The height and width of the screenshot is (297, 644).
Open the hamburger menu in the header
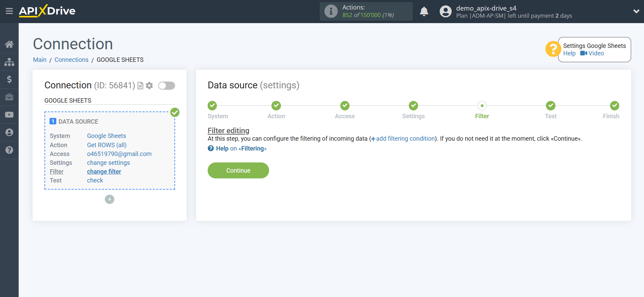[9, 11]
